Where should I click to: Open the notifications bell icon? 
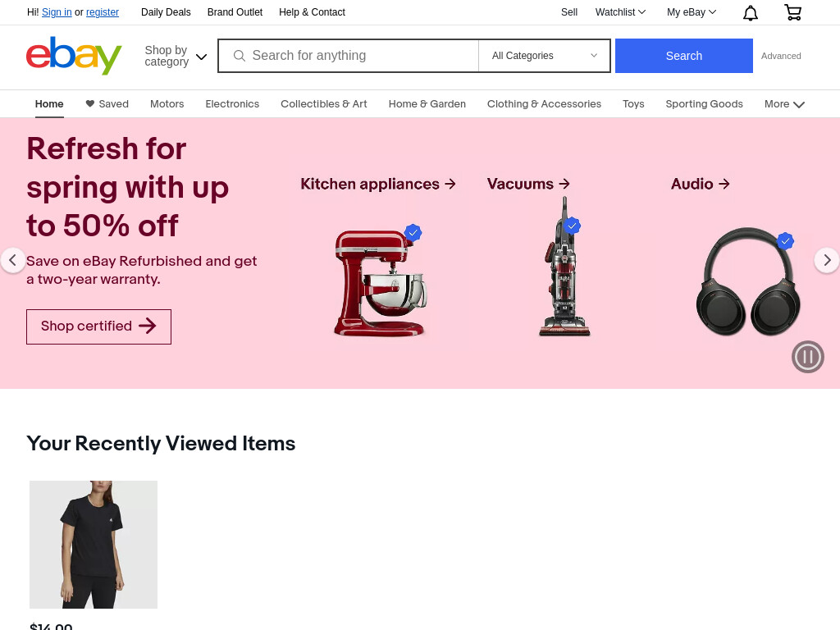coord(750,12)
